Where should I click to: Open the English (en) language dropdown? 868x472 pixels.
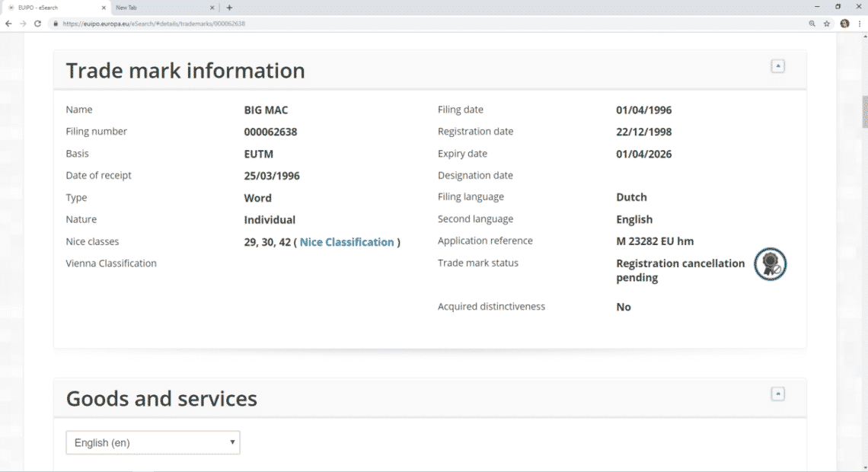tap(153, 442)
